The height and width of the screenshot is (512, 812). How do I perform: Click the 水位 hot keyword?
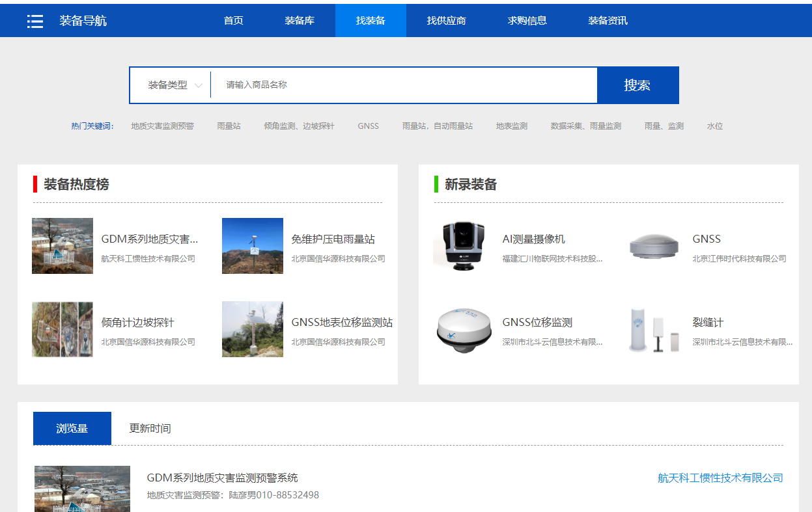coord(714,126)
